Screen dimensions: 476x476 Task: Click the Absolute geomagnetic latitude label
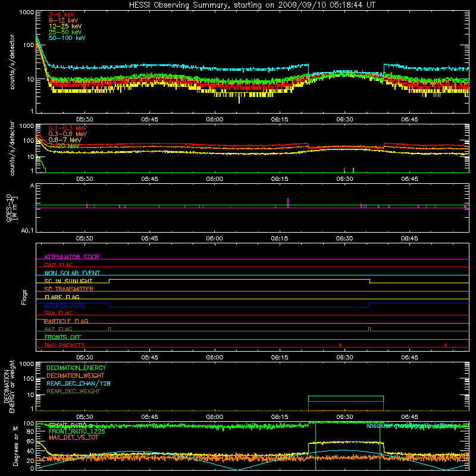pos(411,426)
